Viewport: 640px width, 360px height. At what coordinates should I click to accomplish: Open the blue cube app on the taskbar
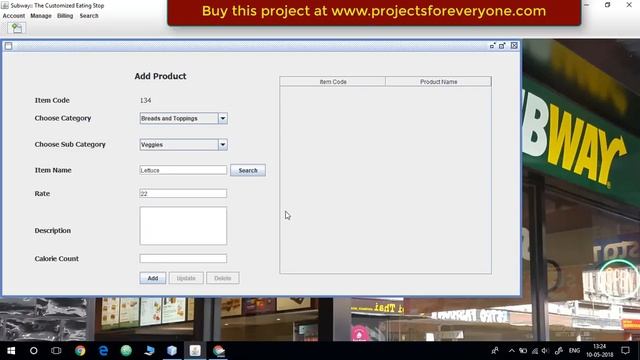[x=172, y=351]
